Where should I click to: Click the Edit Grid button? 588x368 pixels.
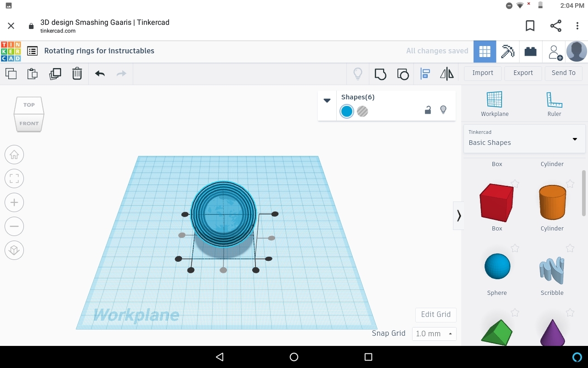pyautogui.click(x=436, y=315)
